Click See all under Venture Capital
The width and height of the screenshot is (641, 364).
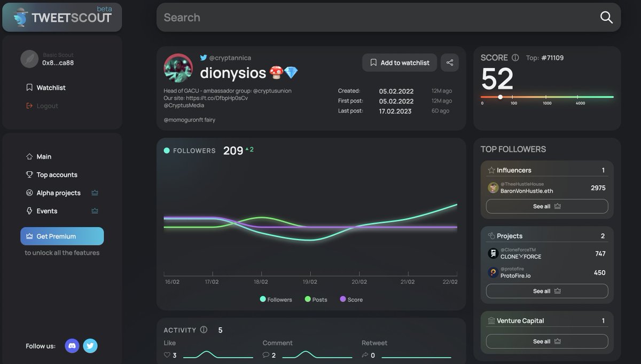547,341
